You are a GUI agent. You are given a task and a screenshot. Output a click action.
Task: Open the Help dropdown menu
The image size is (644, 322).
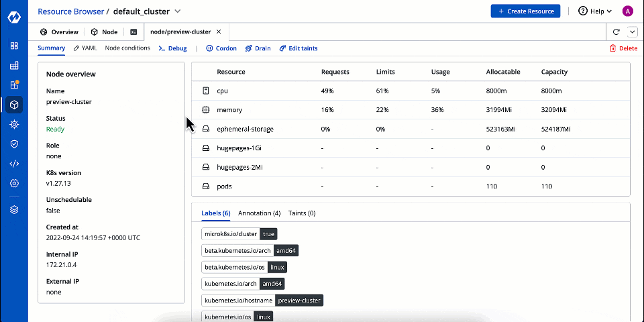[595, 11]
